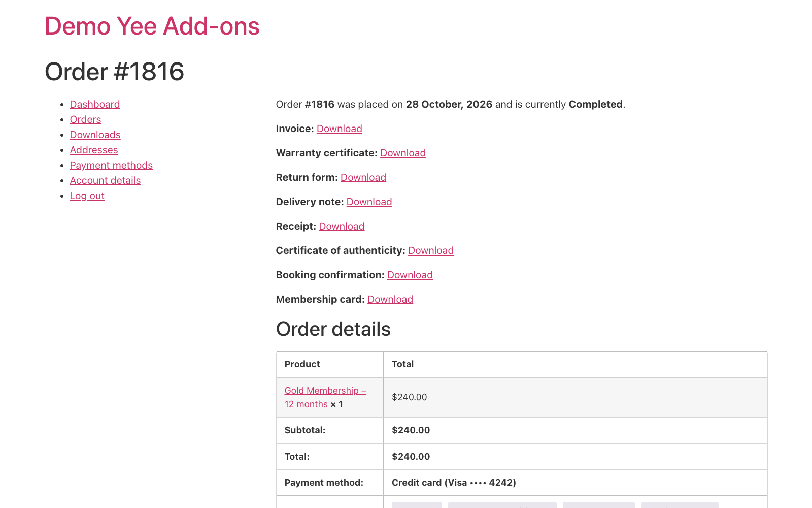This screenshot has width=812, height=508.
Task: Click the Subtotal $240.00 amount
Action: [x=411, y=430]
